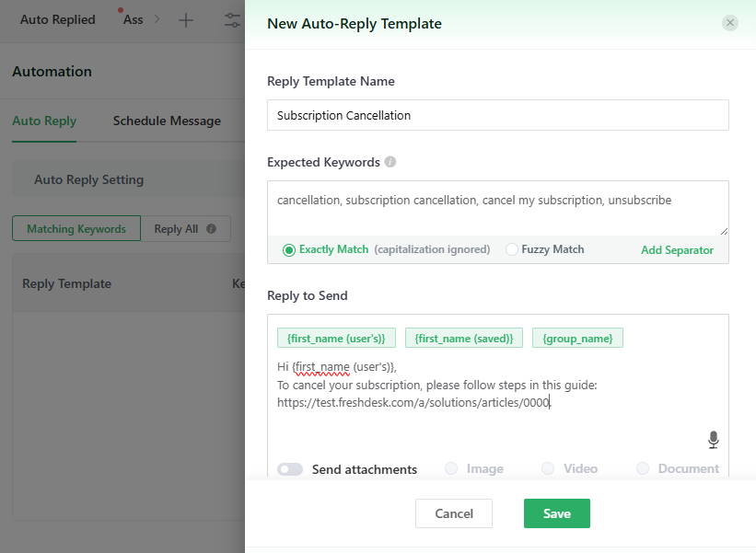This screenshot has height=553, width=756.
Task: Click the microphone voice input icon
Action: [713, 440]
